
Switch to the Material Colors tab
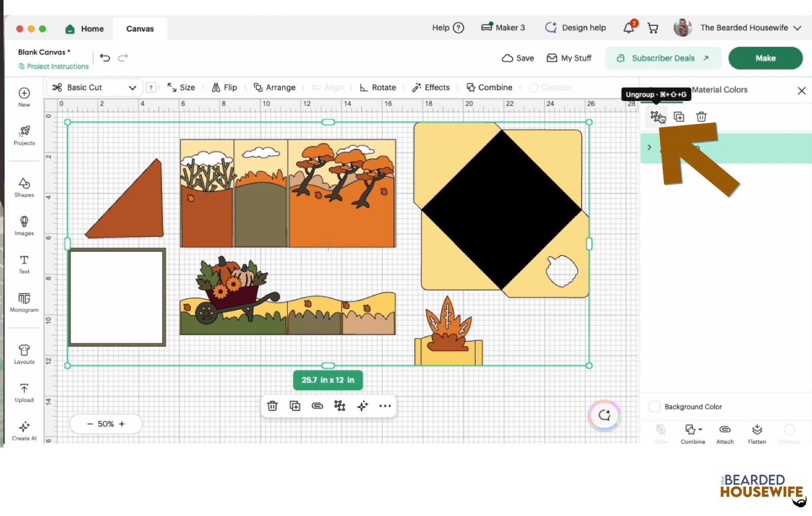720,90
